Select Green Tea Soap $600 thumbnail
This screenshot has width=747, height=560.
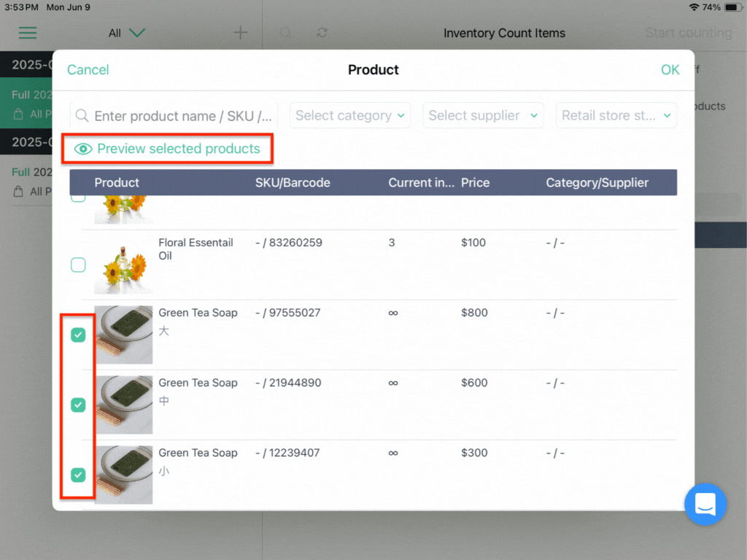click(x=123, y=405)
